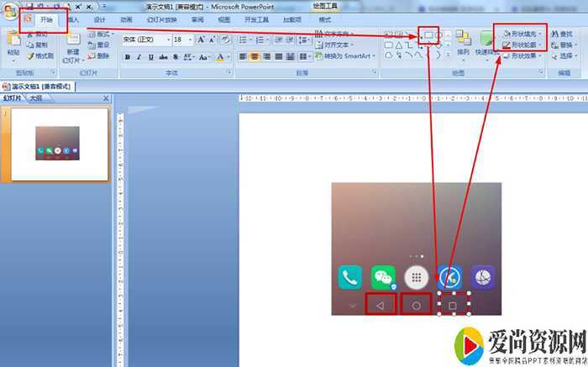Toggle bold formatting
The width and height of the screenshot is (588, 367).
point(127,57)
